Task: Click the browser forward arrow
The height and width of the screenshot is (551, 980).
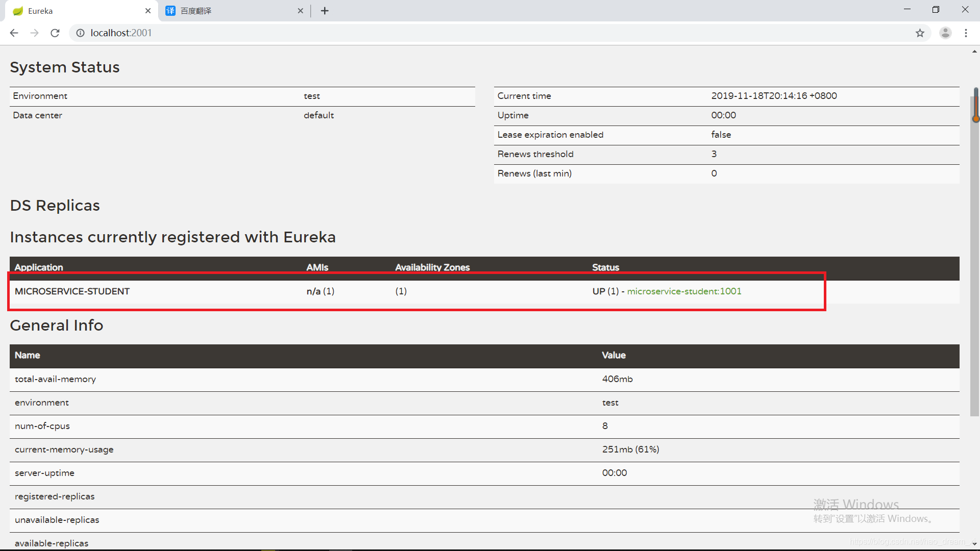Action: click(34, 33)
